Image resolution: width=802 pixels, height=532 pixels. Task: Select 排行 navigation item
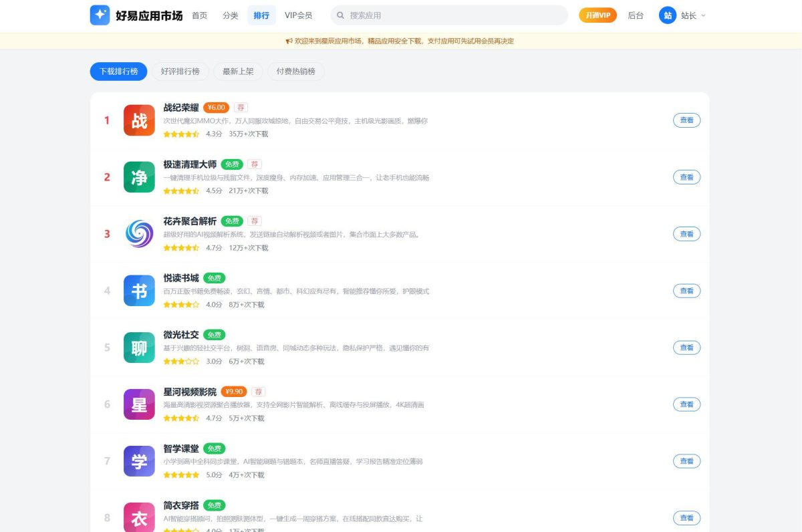click(261, 15)
